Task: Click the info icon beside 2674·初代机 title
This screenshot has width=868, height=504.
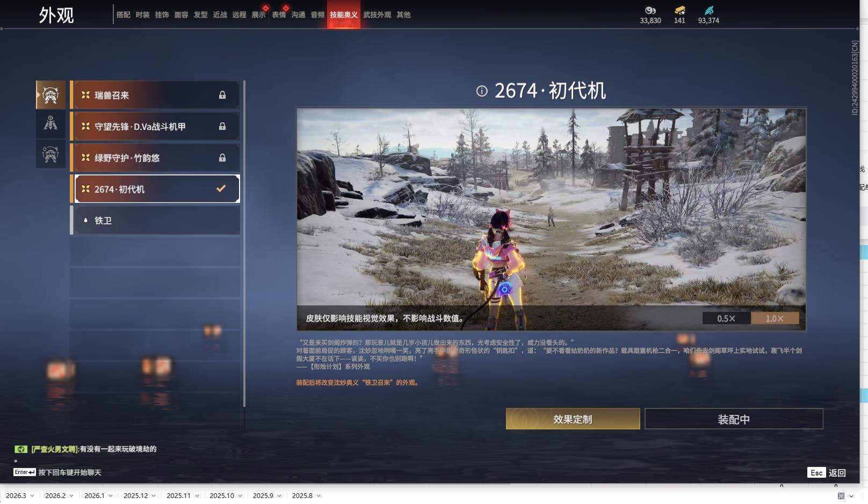Action: pyautogui.click(x=482, y=91)
